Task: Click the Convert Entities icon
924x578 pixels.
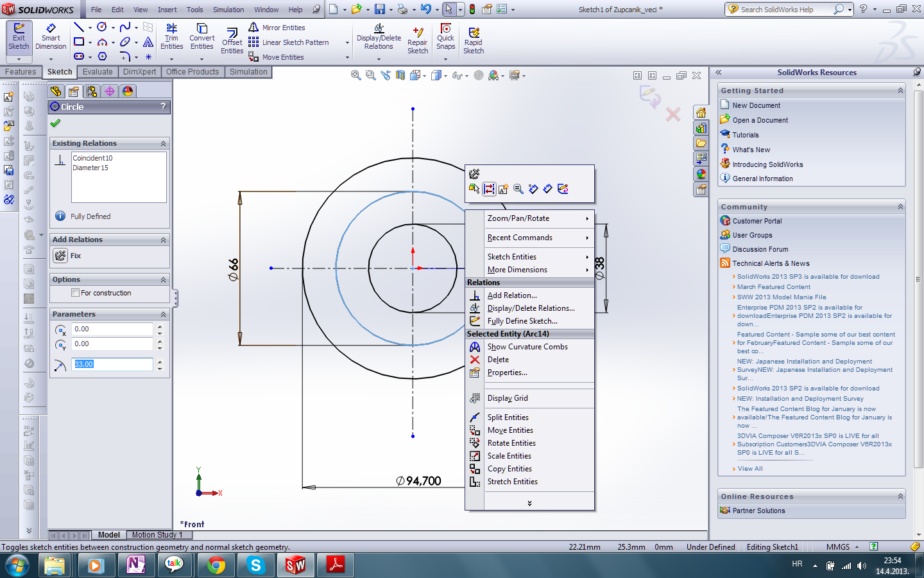Action: (201, 37)
